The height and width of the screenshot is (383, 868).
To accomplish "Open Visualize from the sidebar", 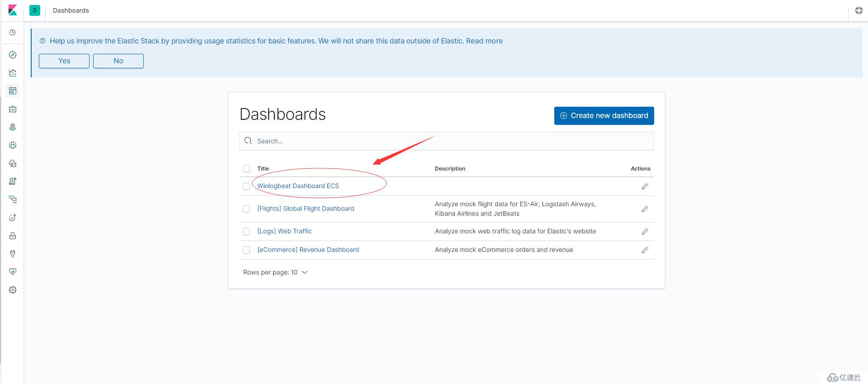I will coord(13,73).
